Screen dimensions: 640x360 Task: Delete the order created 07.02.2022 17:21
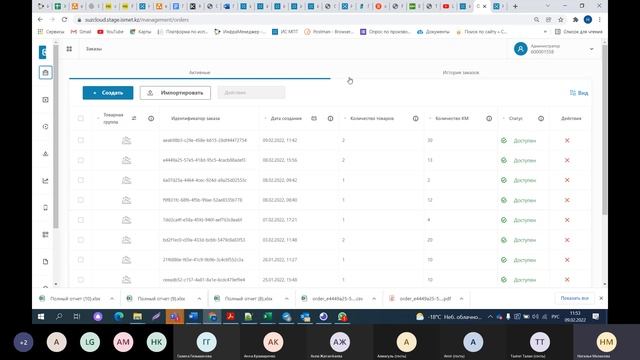(x=567, y=220)
